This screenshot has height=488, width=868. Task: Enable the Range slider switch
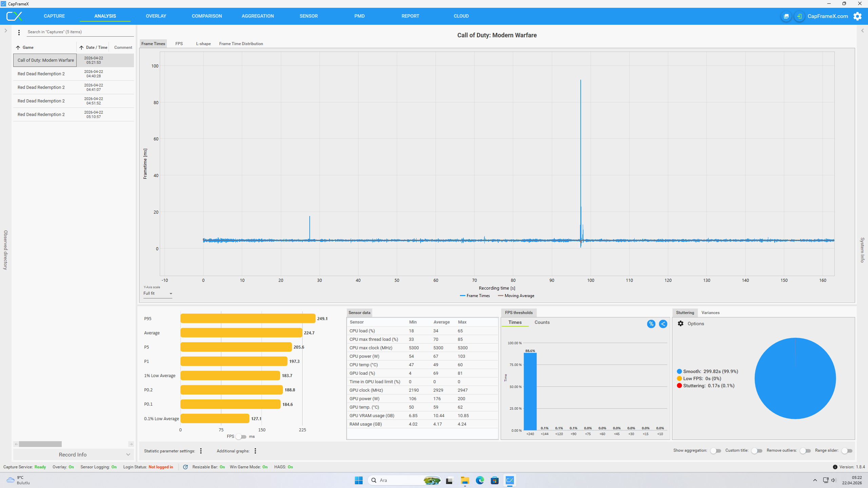(x=847, y=451)
